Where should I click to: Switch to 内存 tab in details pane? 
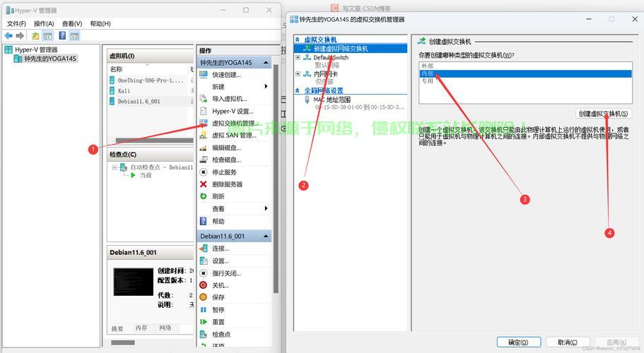point(141,328)
